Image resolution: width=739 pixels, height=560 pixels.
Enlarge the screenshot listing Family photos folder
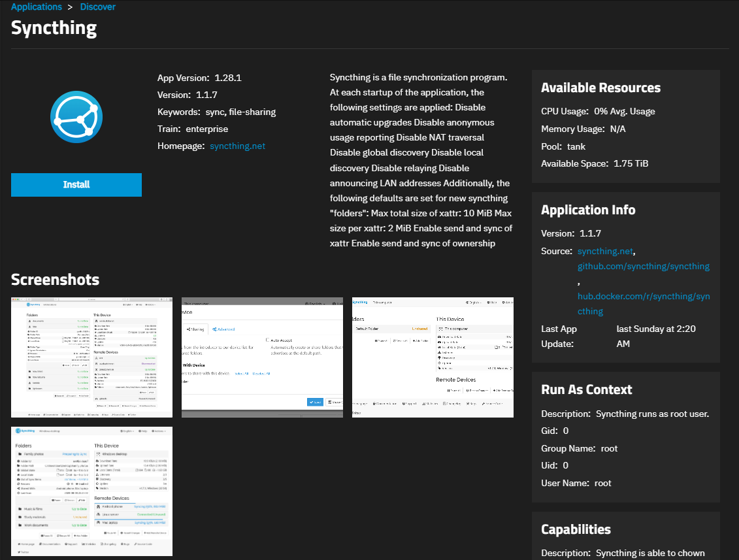[92, 491]
